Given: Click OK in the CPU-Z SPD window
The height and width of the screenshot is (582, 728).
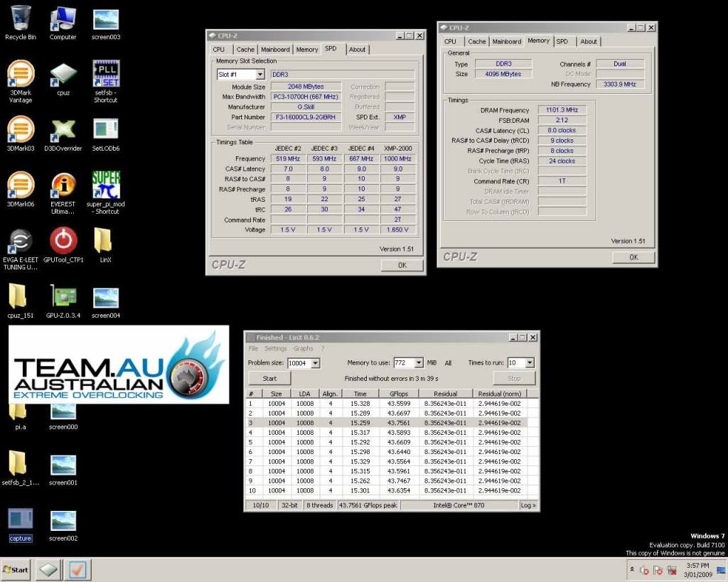Looking at the screenshot, I should point(402,265).
